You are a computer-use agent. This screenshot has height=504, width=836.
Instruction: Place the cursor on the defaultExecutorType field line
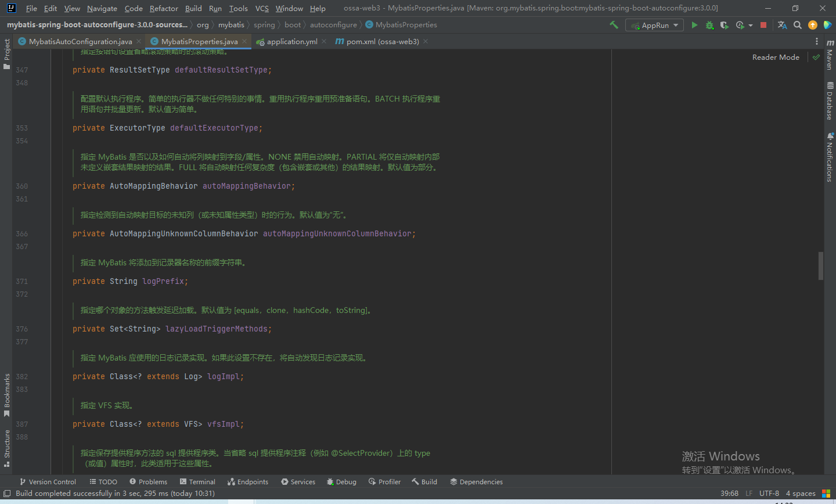(167, 128)
